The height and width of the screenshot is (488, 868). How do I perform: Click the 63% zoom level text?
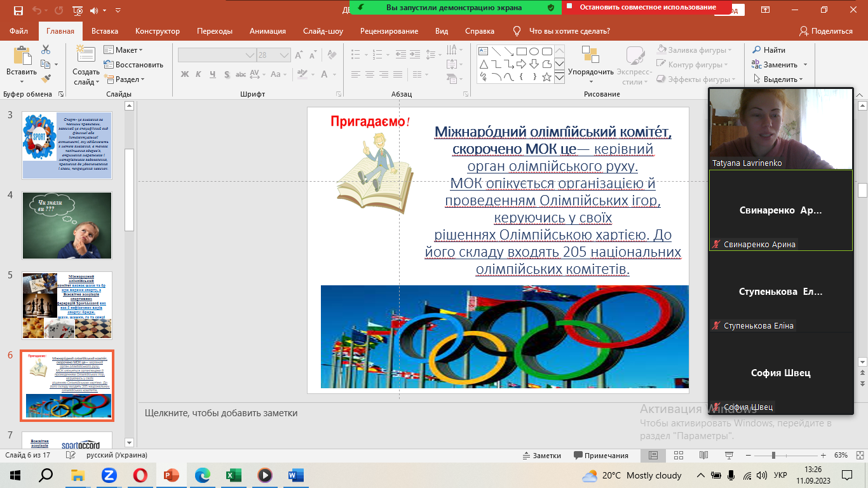841,456
